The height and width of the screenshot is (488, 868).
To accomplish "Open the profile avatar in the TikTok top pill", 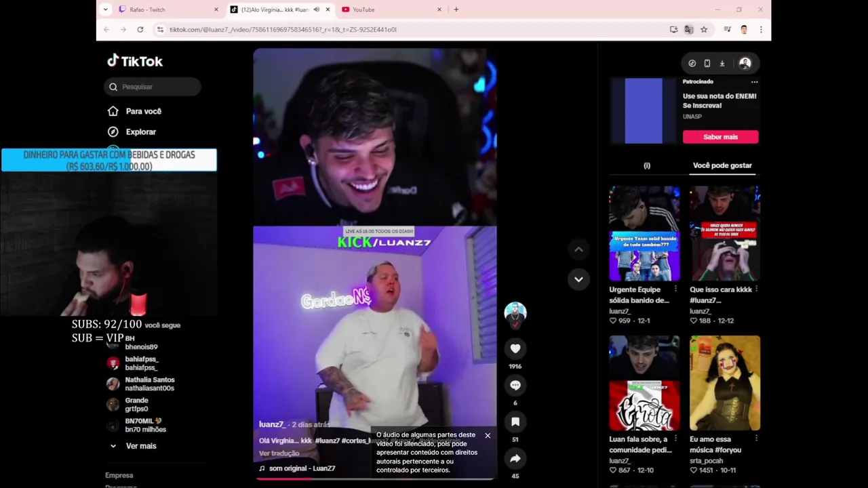I will coord(745,63).
